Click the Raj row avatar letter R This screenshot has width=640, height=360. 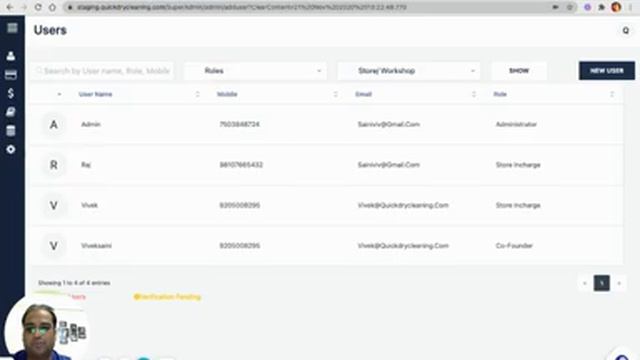pyautogui.click(x=53, y=165)
